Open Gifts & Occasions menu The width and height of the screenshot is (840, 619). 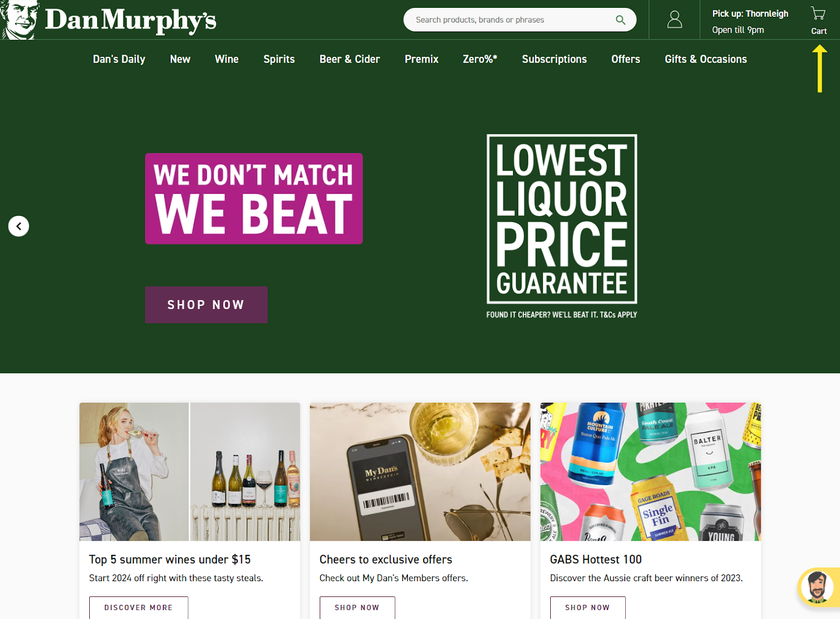tap(706, 59)
